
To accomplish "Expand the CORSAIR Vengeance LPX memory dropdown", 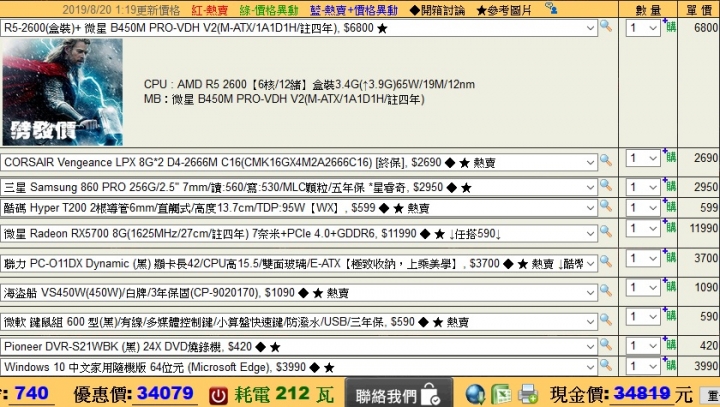I will click(299, 163).
